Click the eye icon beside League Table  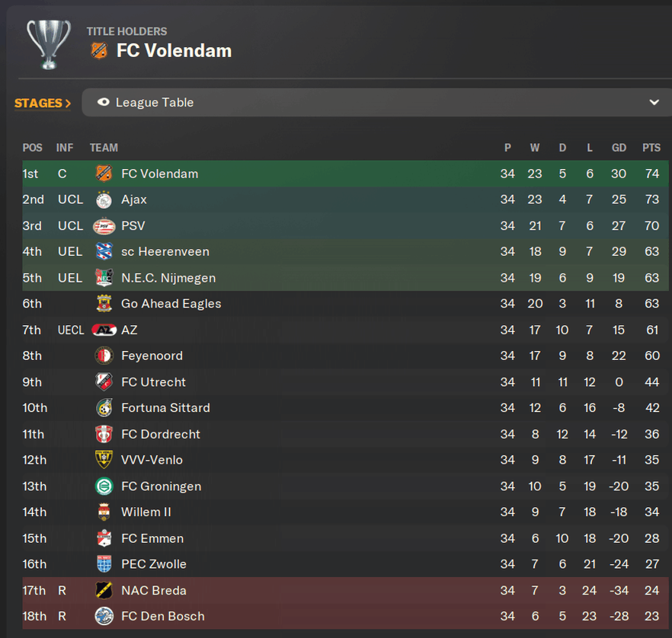(x=104, y=102)
